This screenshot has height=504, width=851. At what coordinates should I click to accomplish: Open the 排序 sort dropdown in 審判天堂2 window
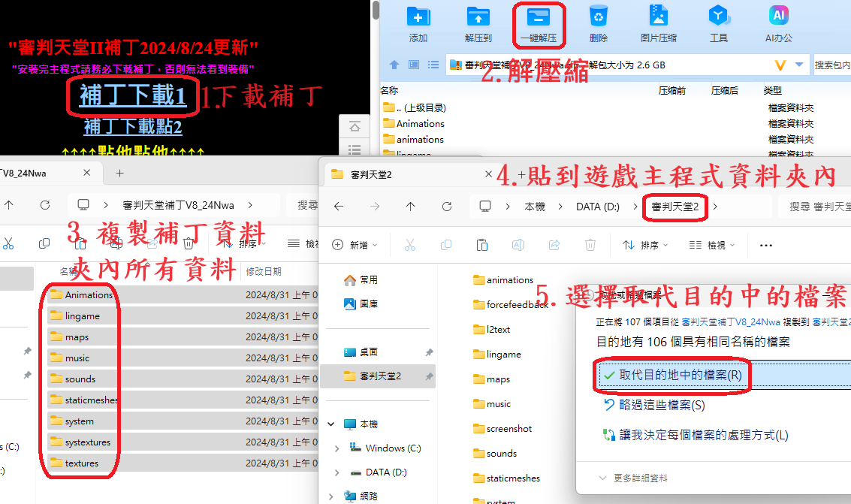point(645,245)
